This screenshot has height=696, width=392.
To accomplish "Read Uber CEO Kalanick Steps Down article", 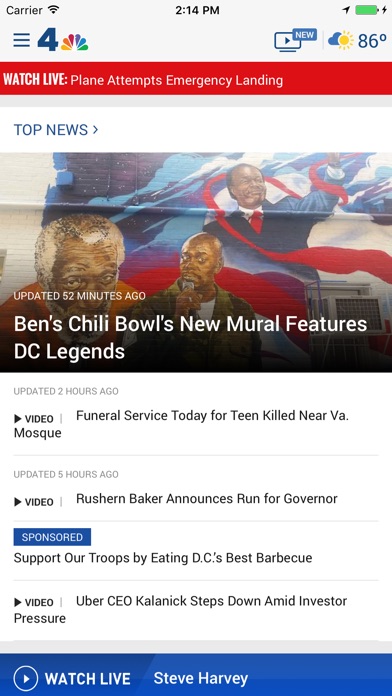I will pos(180,609).
